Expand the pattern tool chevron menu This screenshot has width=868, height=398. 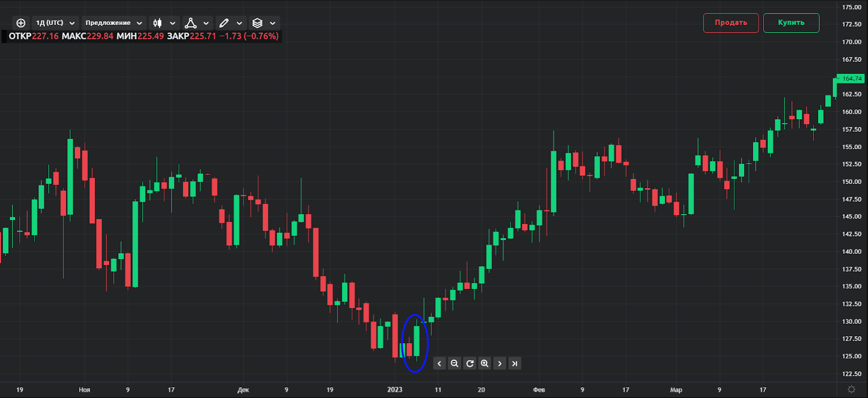tap(206, 23)
